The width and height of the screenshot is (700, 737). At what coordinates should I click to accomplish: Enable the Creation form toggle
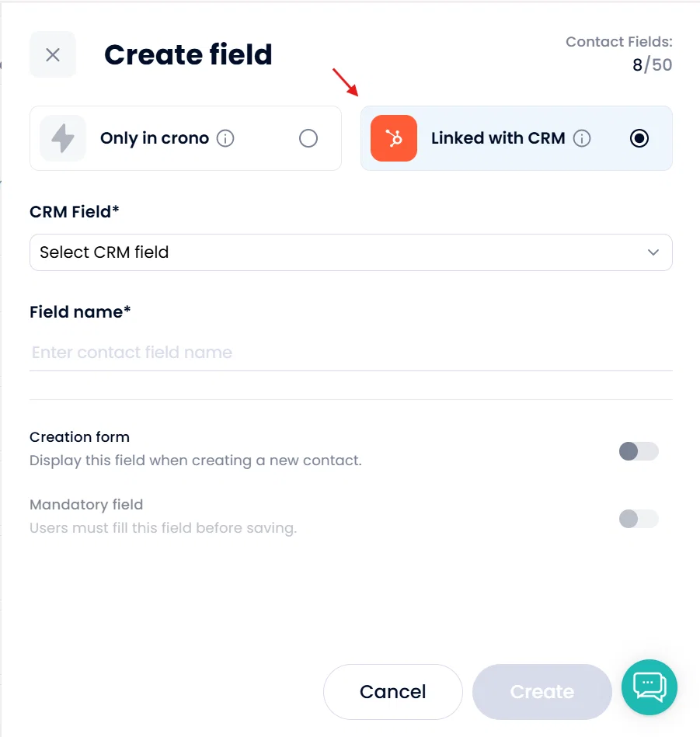pyautogui.click(x=638, y=451)
